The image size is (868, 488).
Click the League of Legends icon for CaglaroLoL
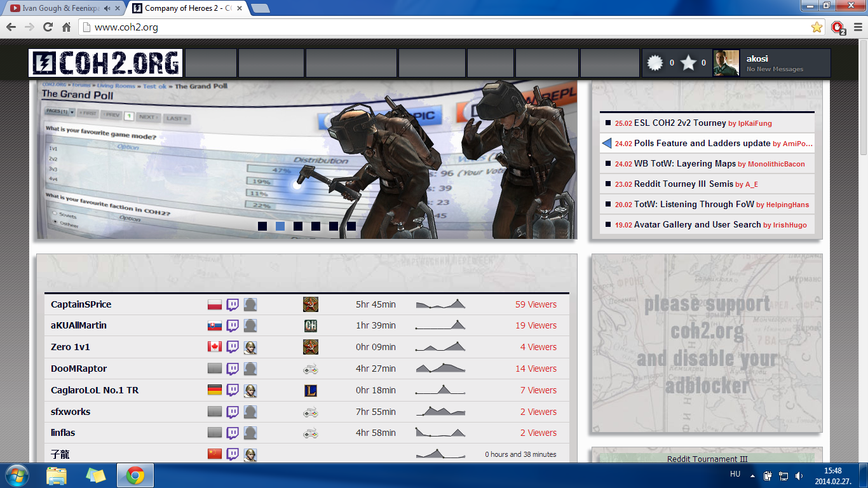click(310, 390)
